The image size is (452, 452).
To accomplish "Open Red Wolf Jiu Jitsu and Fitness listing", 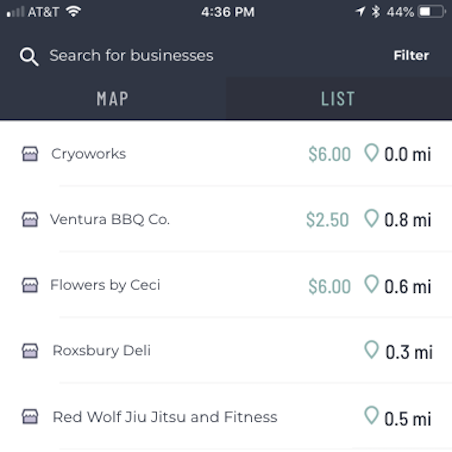I will 226,417.
